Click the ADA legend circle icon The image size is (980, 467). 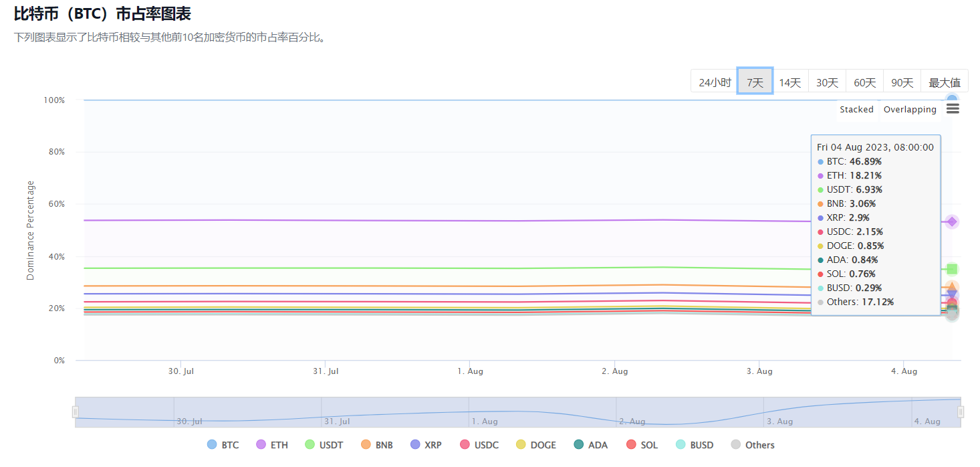(x=578, y=445)
